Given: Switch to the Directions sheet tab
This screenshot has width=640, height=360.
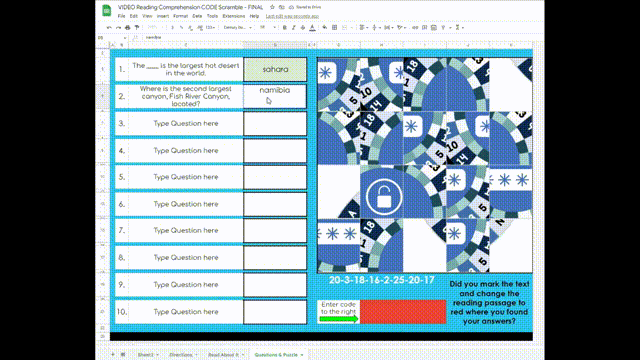Looking at the screenshot, I should [183, 355].
